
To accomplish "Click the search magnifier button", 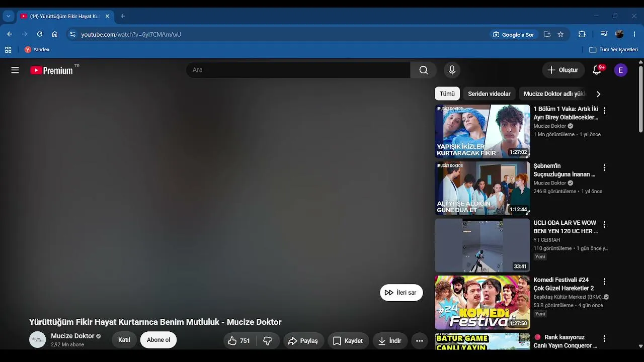I will tap(424, 70).
